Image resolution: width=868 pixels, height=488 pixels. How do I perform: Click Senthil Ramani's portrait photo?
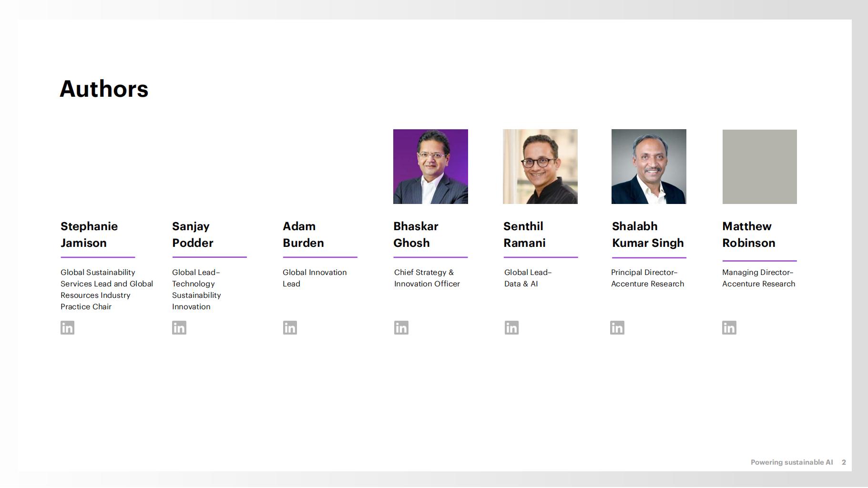pyautogui.click(x=540, y=166)
